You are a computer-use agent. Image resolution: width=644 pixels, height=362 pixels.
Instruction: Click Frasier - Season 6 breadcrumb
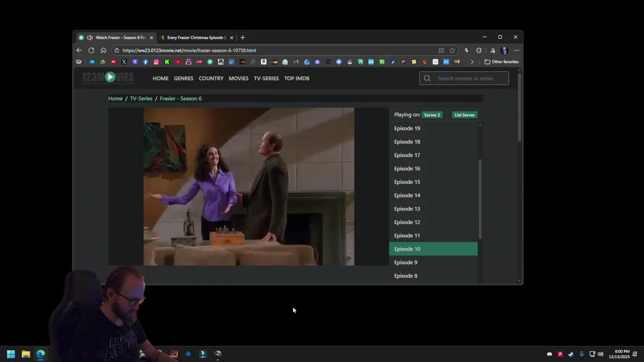pos(181,99)
